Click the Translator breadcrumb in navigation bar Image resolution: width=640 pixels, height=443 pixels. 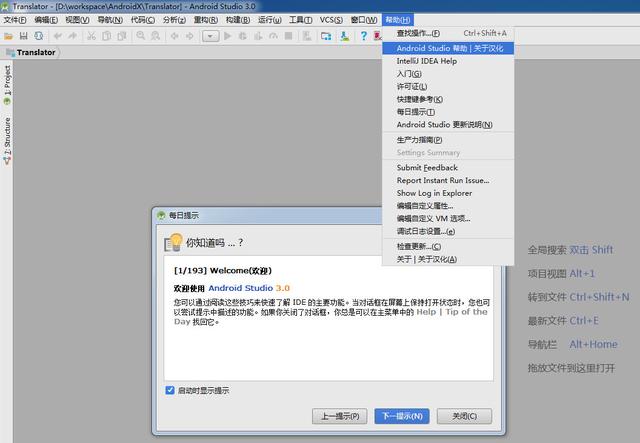click(36, 52)
